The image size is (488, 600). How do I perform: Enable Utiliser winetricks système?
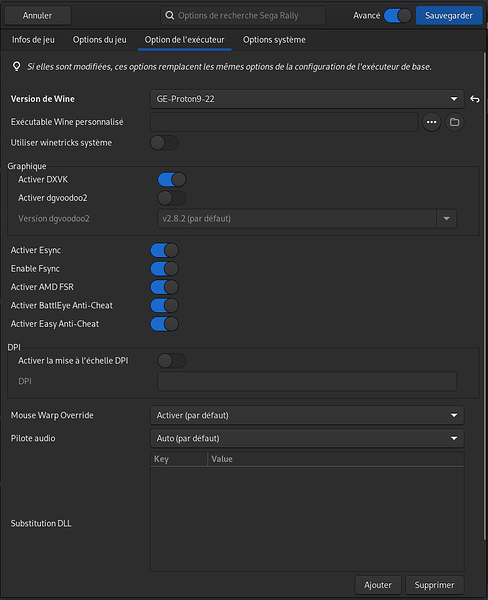[165, 143]
